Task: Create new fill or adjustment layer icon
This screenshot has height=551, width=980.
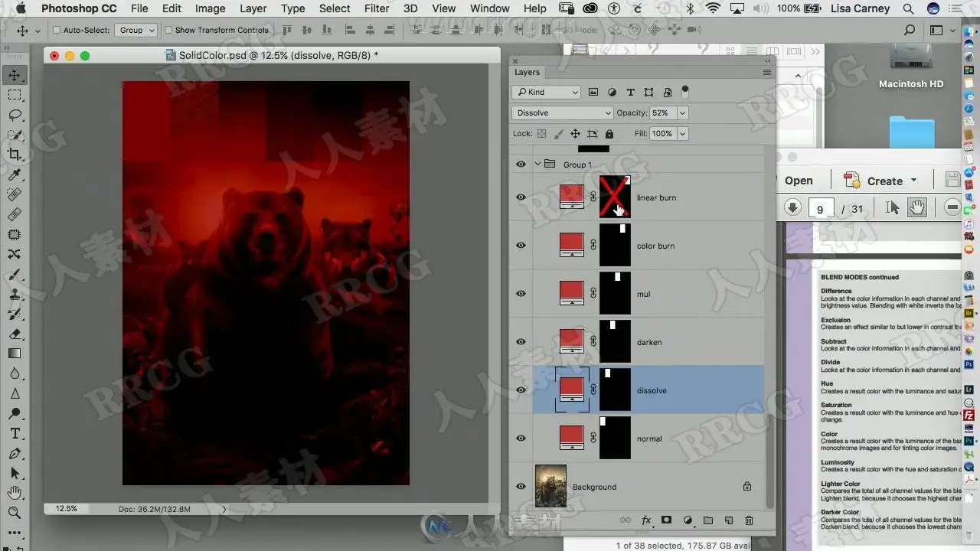Action: (x=688, y=520)
